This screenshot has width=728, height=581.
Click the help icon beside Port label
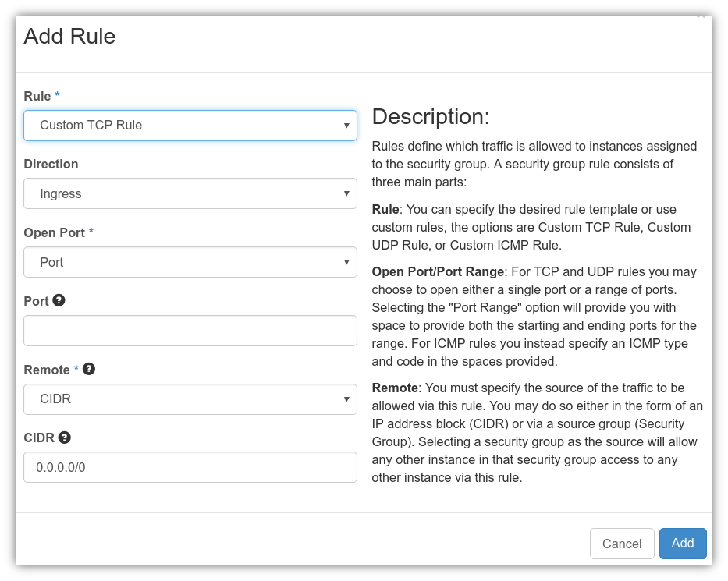point(59,300)
